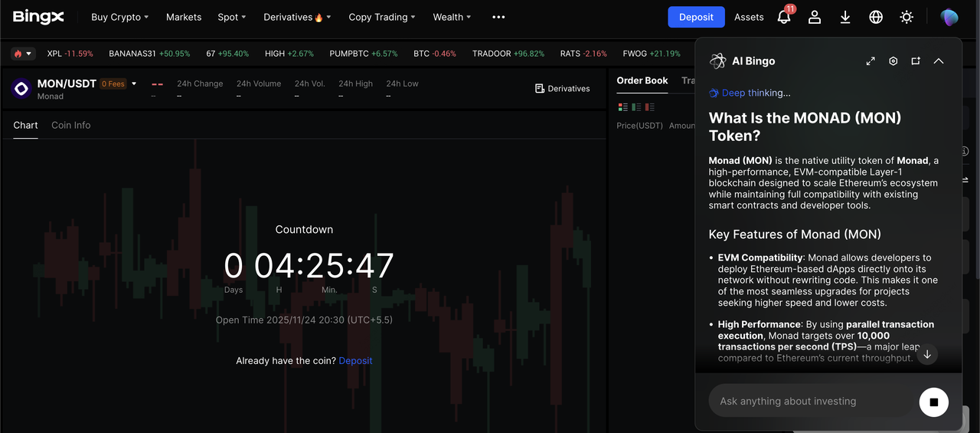
Task: Show only buy orders in order book
Action: (636, 107)
